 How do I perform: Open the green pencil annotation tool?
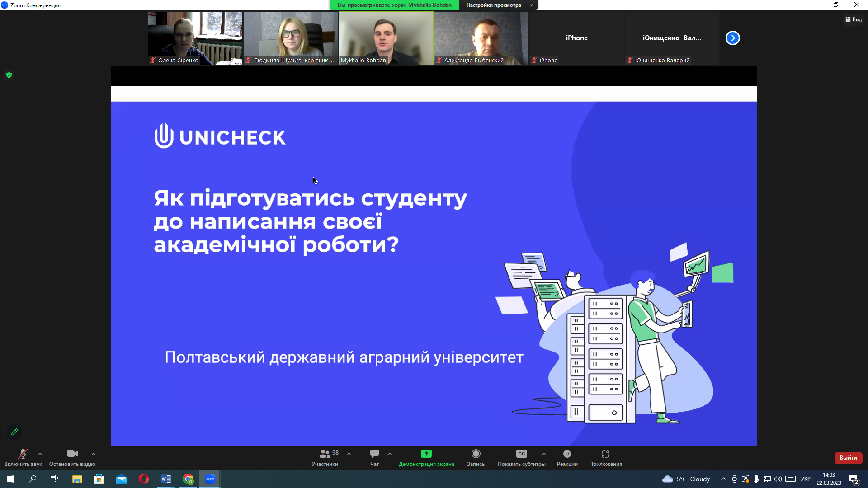point(14,432)
